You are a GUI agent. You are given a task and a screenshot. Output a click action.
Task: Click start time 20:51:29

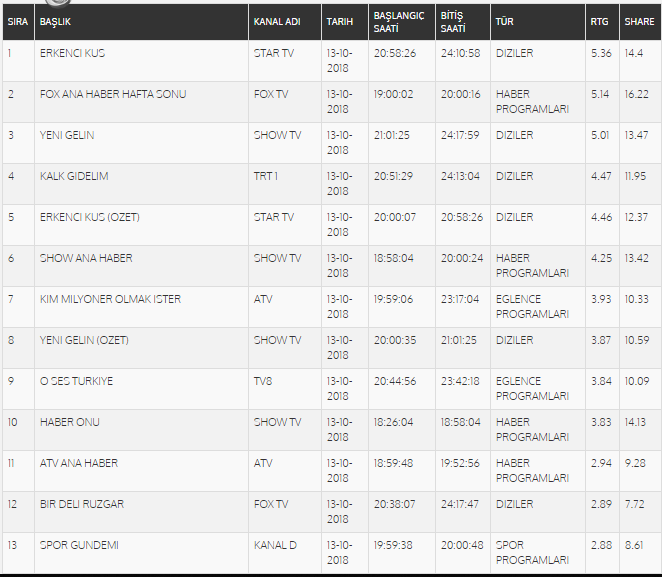393,176
